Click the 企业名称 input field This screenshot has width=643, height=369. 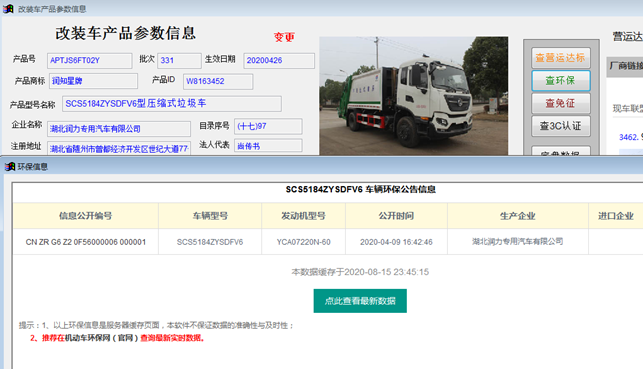point(119,129)
